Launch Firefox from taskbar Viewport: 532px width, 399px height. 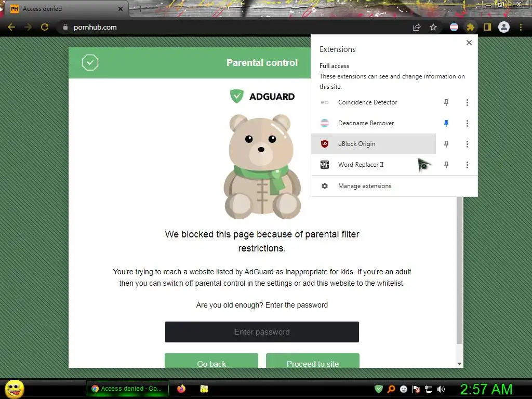pyautogui.click(x=181, y=389)
